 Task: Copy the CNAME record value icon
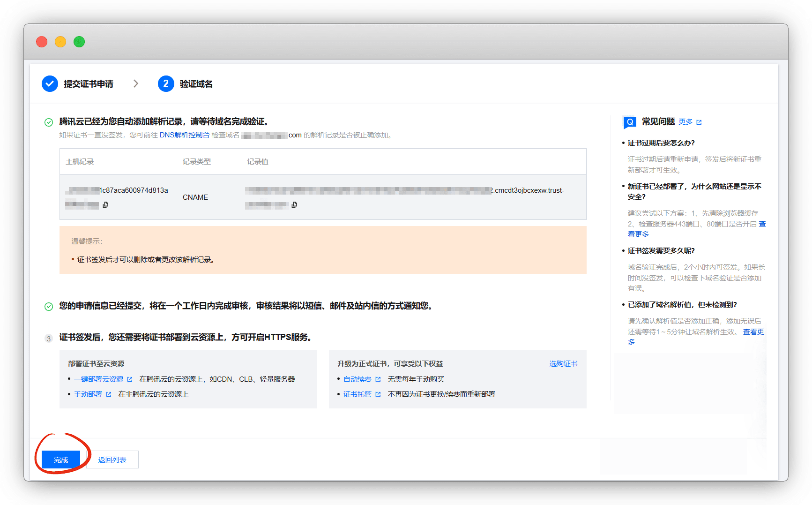point(294,205)
